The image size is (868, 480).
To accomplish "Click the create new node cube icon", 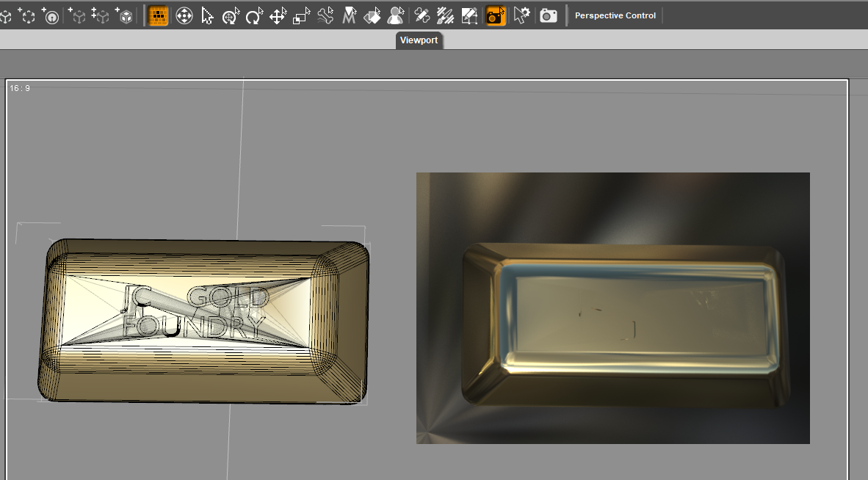I will coord(77,16).
